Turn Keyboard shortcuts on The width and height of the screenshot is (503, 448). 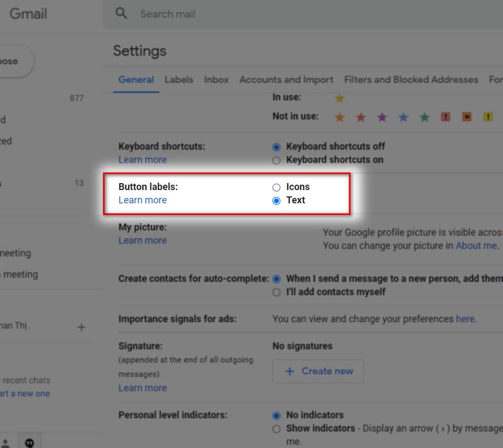coord(276,160)
